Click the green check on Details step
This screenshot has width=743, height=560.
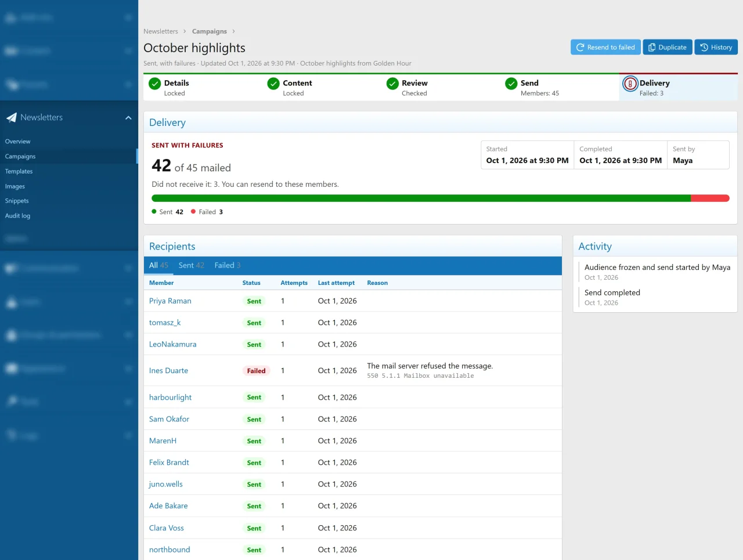pos(154,84)
